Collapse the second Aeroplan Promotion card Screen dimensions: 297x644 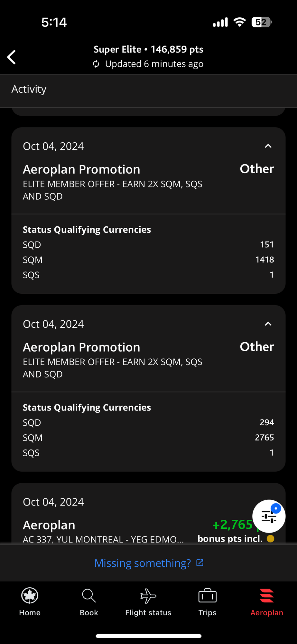pos(268,324)
